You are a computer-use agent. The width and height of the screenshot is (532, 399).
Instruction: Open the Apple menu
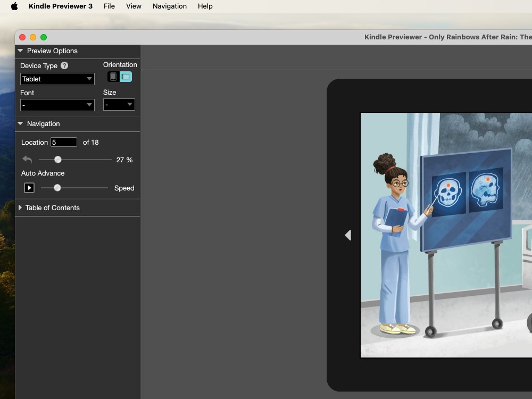pyautogui.click(x=14, y=6)
